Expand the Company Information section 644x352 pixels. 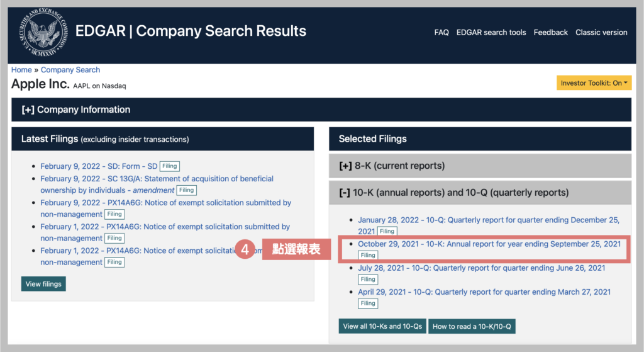[321, 110]
